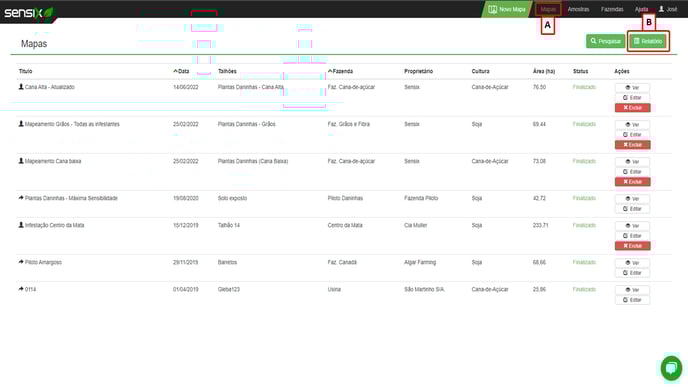Image resolution: width=688 pixels, height=387 pixels.
Task: Open the chat support bubble
Action: point(671,368)
